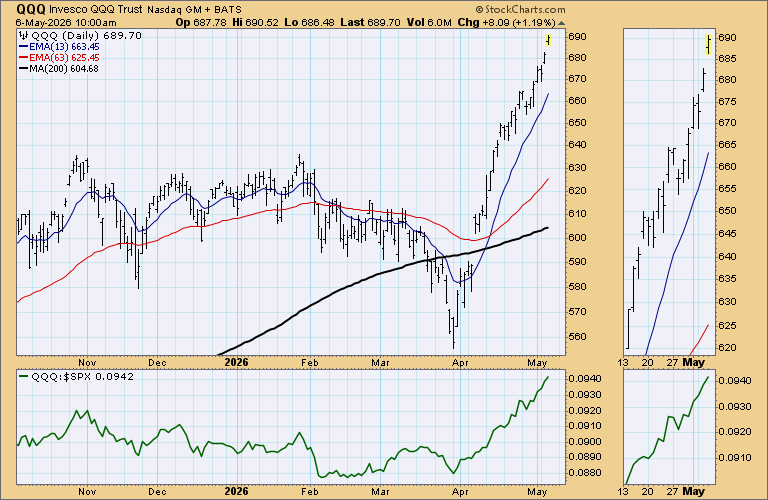
Task: Click the 675 label on the zoom panel axis
Action: click(727, 102)
